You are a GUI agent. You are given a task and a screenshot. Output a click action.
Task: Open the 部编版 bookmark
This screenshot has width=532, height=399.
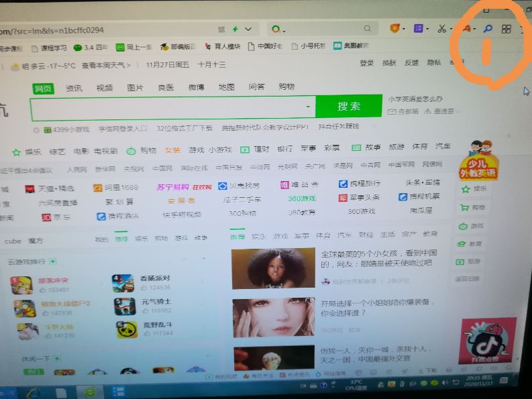tap(178, 47)
